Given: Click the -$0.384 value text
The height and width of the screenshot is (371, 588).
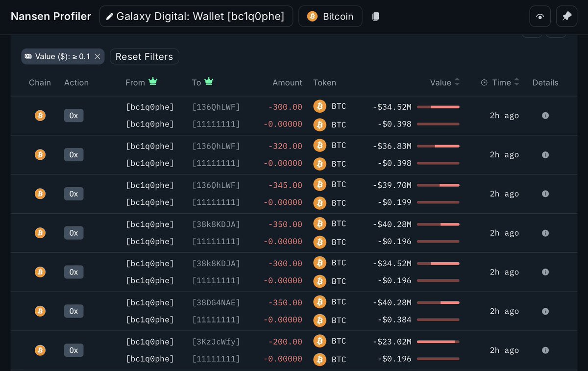Looking at the screenshot, I should pyautogui.click(x=394, y=320).
